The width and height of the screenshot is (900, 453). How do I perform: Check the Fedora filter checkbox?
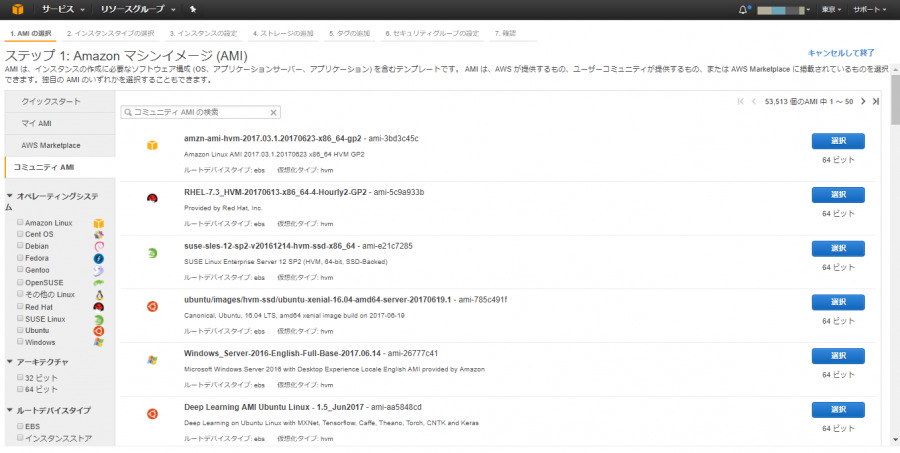20,258
